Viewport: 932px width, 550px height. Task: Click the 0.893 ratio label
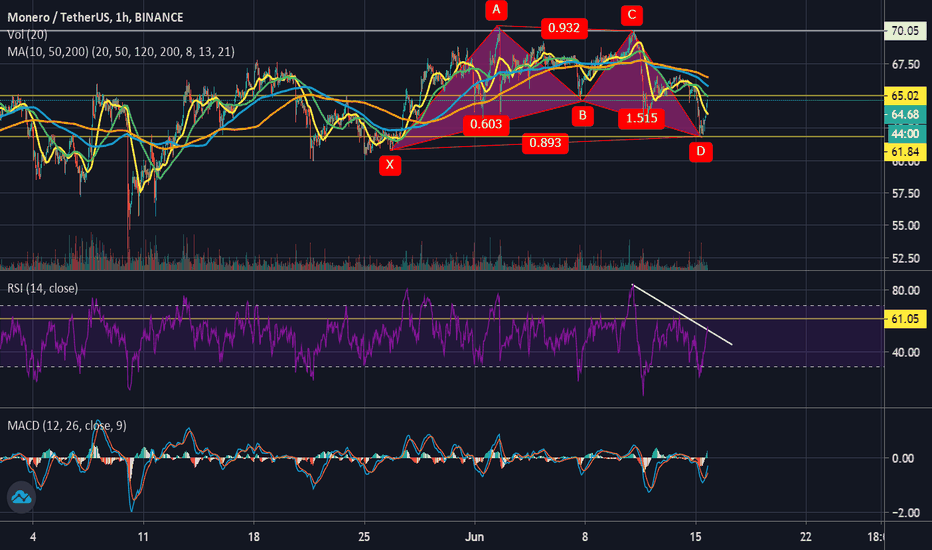coord(545,143)
